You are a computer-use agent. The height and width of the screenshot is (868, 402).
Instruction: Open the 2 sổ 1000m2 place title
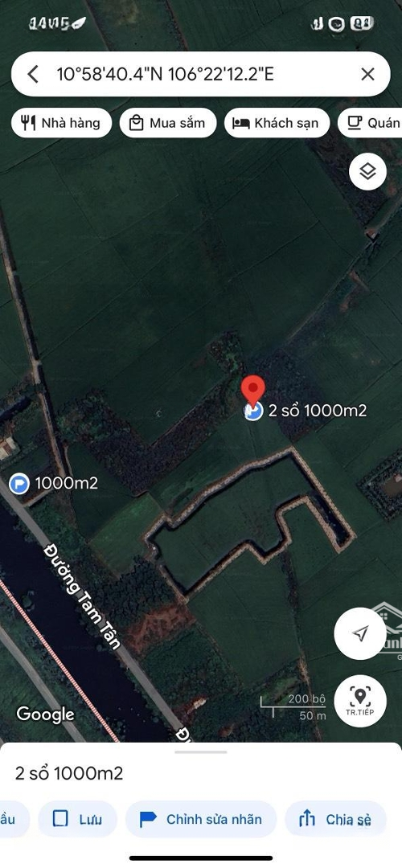click(x=69, y=773)
